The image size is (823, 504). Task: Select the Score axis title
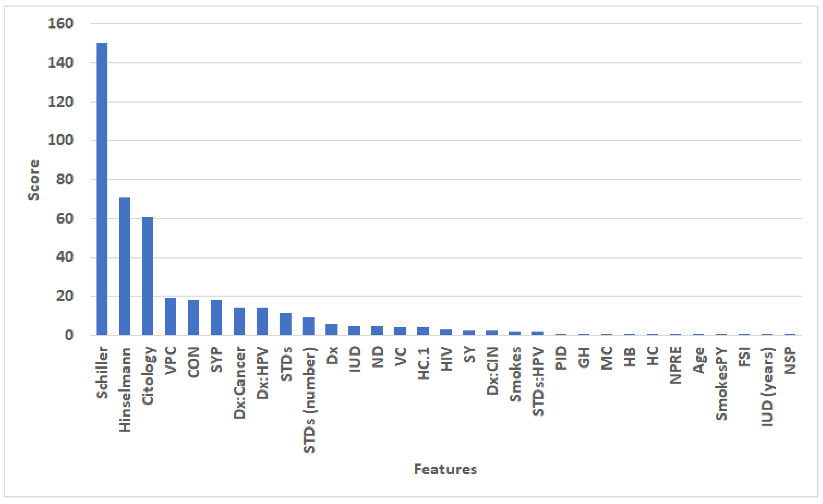click(x=33, y=180)
